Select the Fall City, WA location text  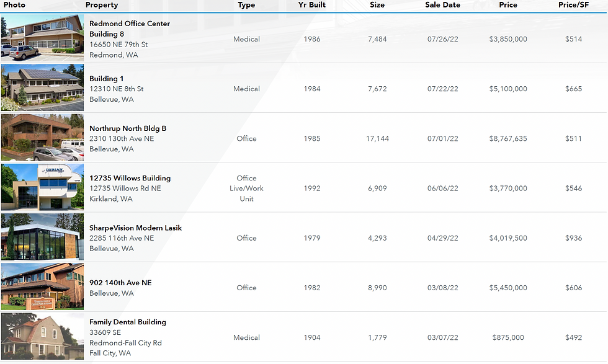click(110, 353)
